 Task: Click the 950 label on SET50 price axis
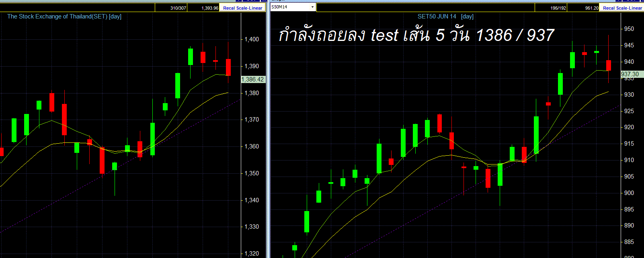(x=629, y=29)
